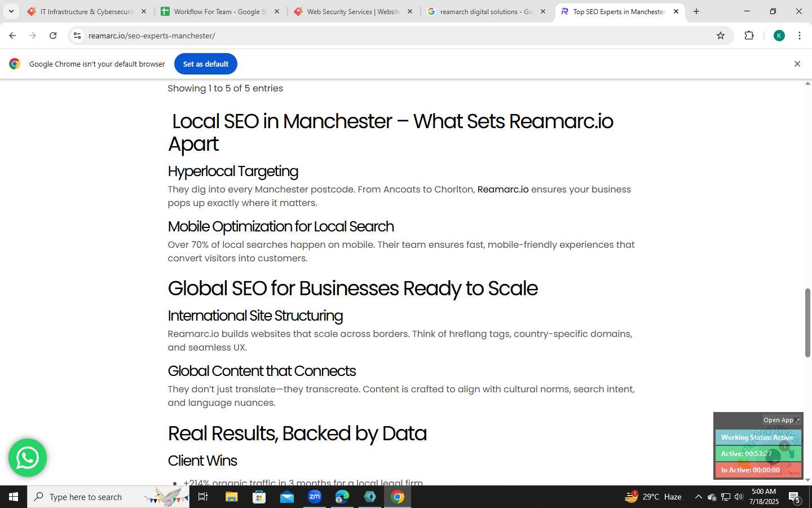Image resolution: width=812 pixels, height=508 pixels.
Task: Open WhatsApp chat floating button
Action: pos(28,458)
